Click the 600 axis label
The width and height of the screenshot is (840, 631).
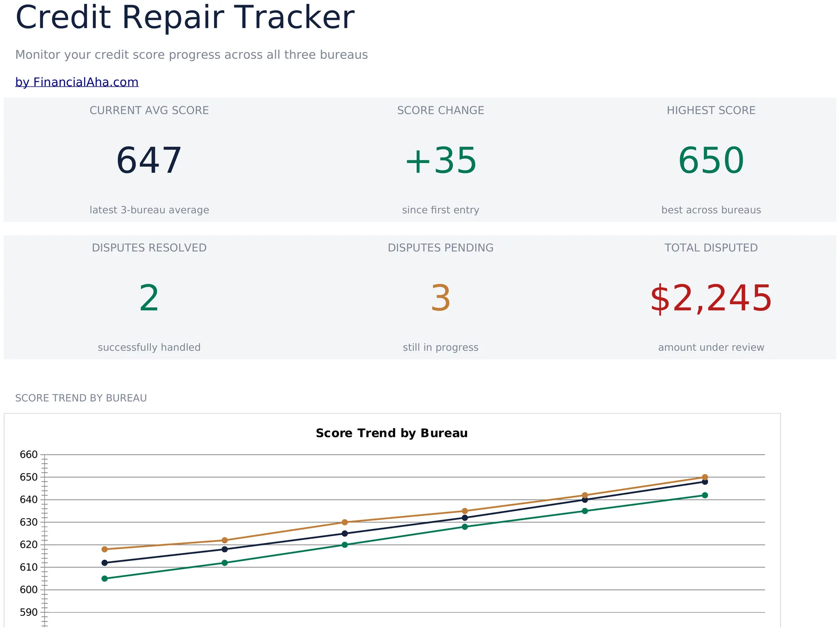pos(29,590)
